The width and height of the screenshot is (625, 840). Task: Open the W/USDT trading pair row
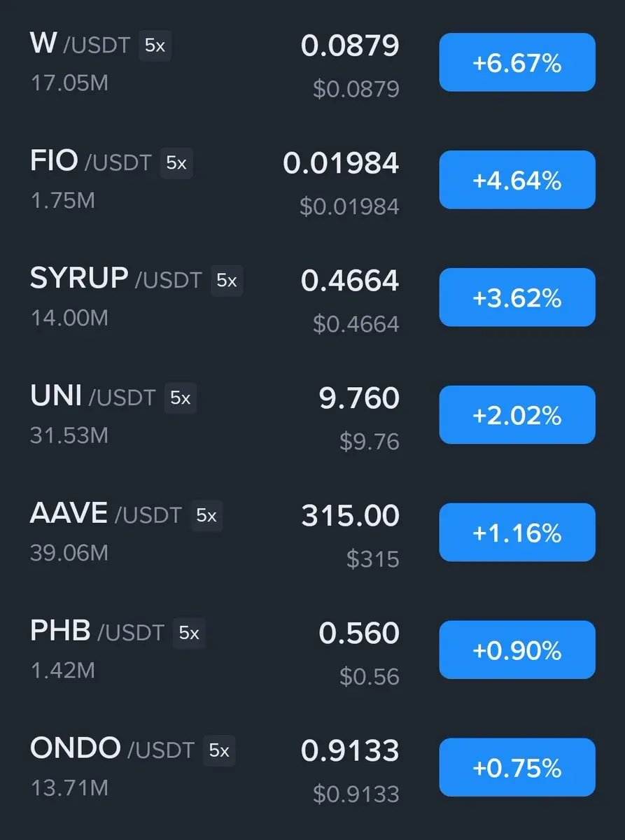pos(312,64)
